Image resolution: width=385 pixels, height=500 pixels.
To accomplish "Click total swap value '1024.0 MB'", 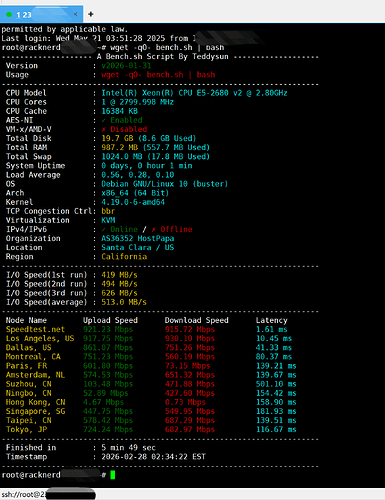I will coord(122,157).
